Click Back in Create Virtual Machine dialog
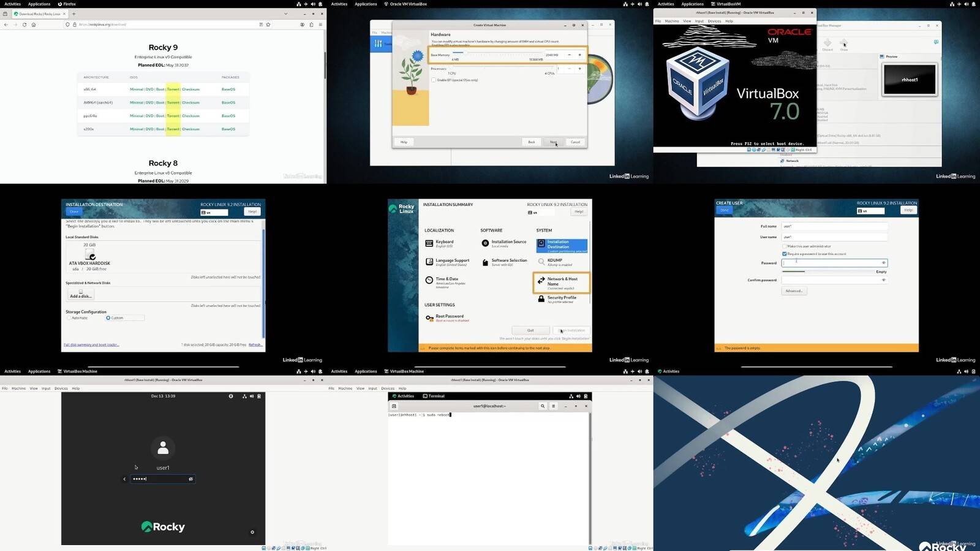The width and height of the screenshot is (980, 551). pos(532,142)
